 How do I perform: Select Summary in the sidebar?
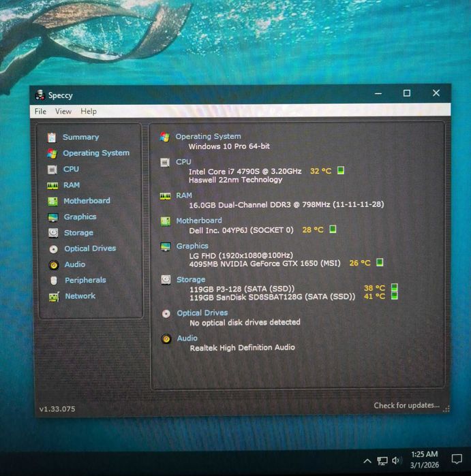coord(81,137)
